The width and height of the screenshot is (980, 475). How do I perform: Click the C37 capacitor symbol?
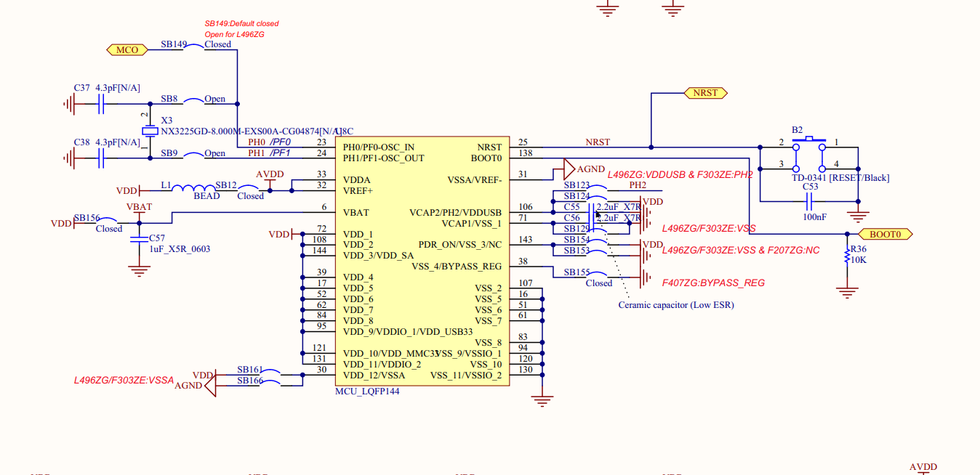pos(101,105)
